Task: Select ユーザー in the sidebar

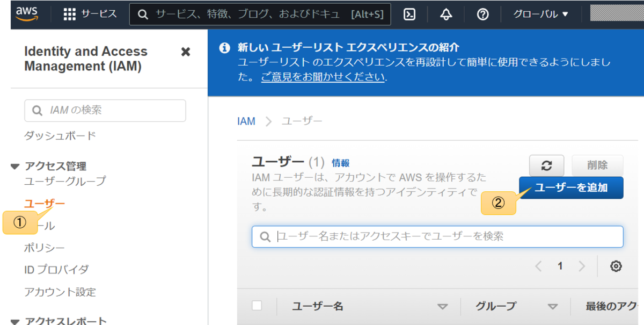Action: click(45, 204)
